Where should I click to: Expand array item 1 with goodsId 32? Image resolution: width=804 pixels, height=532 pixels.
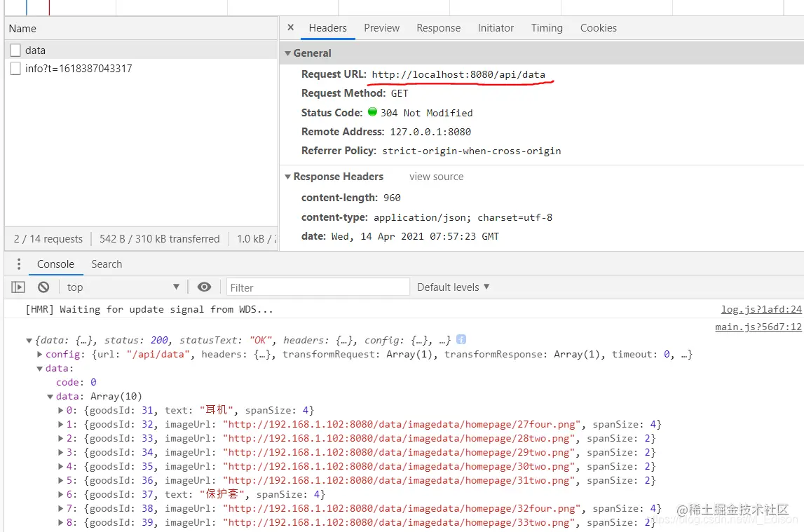pyautogui.click(x=60, y=424)
